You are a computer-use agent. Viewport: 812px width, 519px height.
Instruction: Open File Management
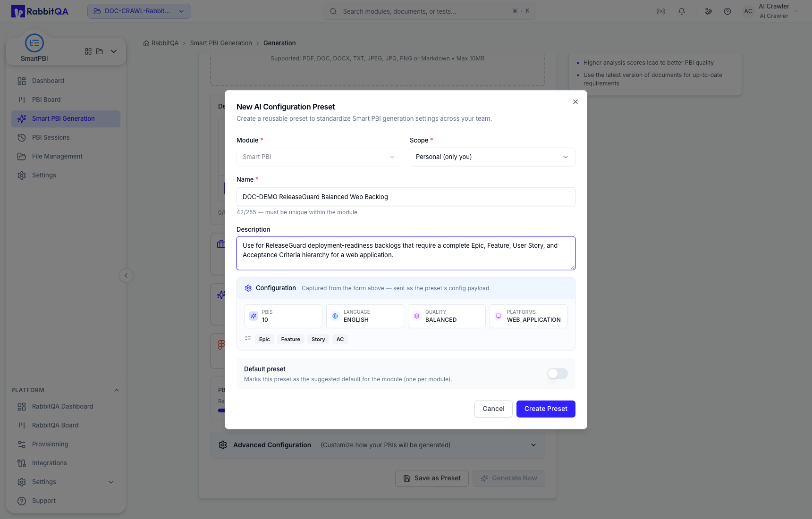click(x=66, y=157)
